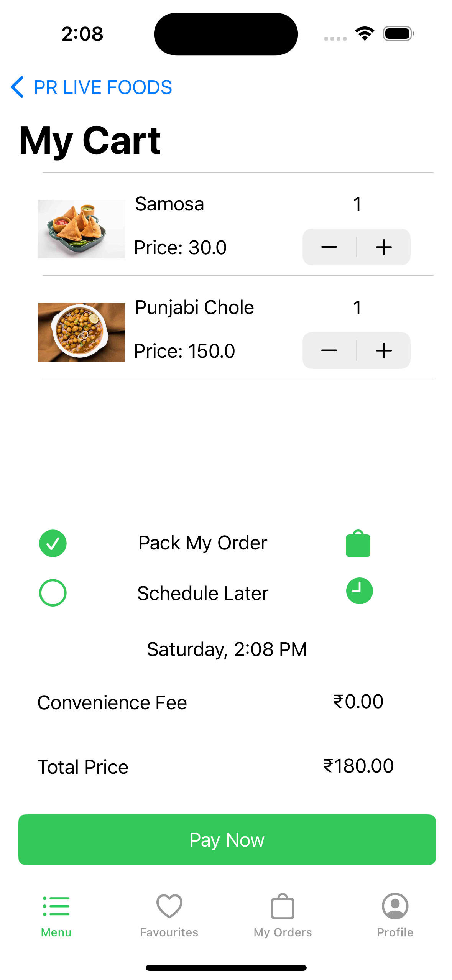Tap the Wi-Fi status icon
452x980 pixels.
click(x=365, y=34)
